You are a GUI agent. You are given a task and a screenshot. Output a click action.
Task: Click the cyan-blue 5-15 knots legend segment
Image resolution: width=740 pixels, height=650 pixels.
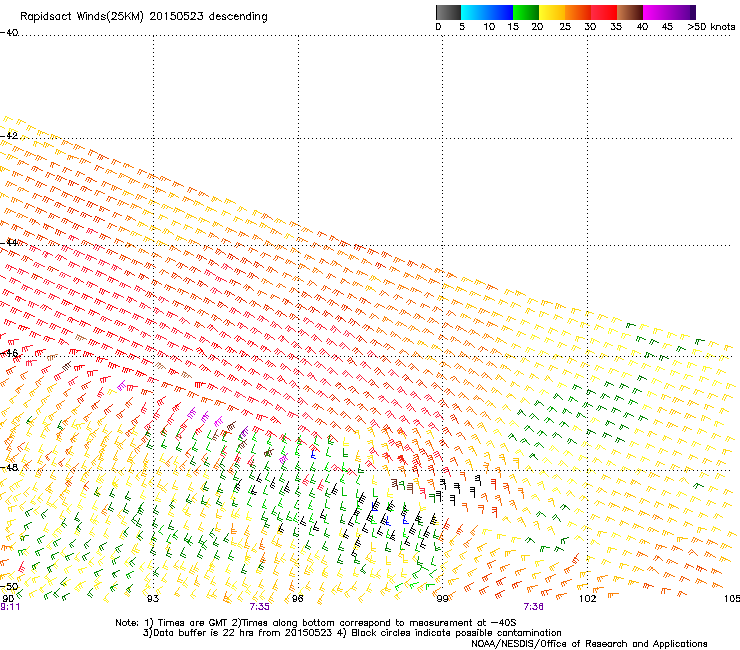[487, 12]
